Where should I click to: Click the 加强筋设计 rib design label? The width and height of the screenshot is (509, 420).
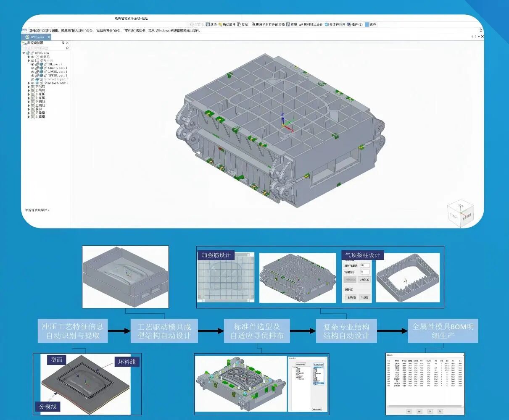coord(216,255)
